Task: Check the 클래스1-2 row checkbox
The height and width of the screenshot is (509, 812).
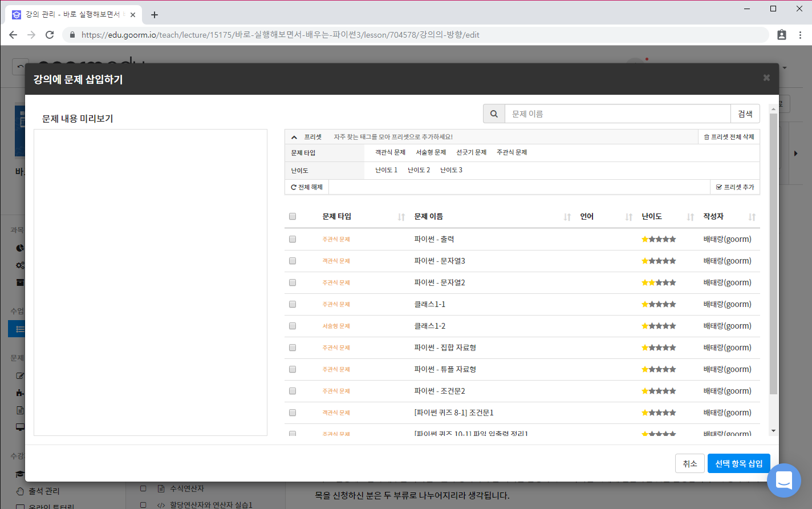Action: tap(293, 326)
